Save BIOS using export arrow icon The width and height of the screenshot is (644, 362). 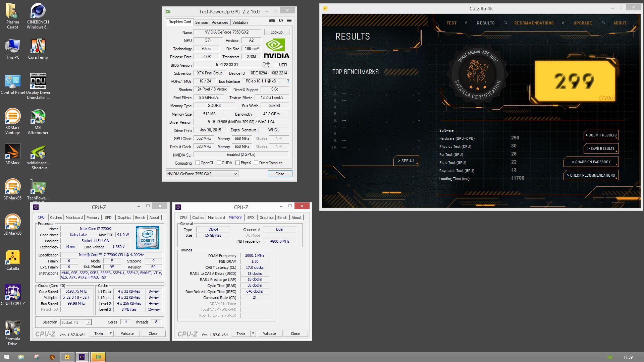click(x=266, y=65)
